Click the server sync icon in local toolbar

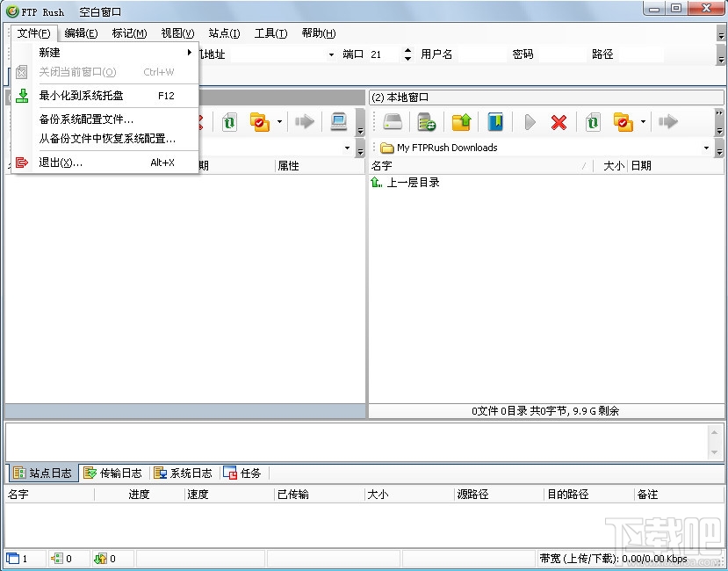click(x=427, y=122)
